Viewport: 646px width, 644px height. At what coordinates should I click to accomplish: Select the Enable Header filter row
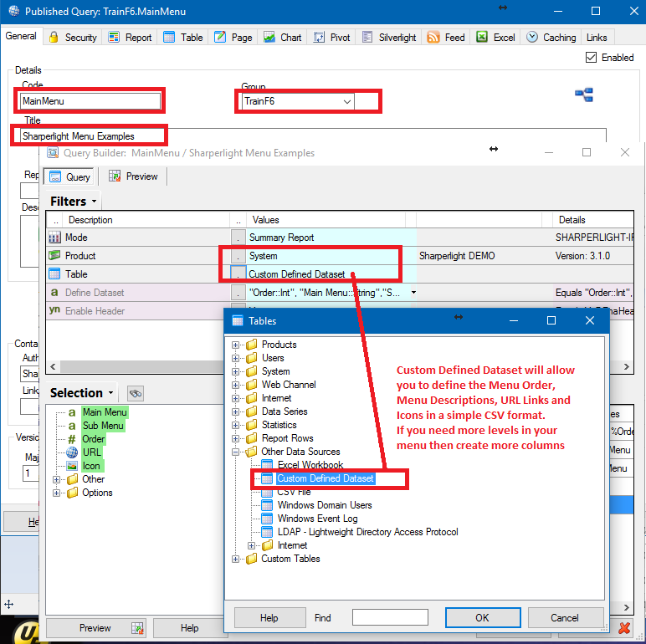[x=135, y=311]
